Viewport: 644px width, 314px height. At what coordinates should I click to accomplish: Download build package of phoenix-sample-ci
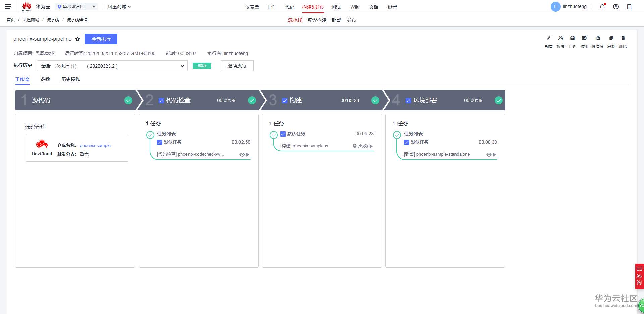(360, 146)
